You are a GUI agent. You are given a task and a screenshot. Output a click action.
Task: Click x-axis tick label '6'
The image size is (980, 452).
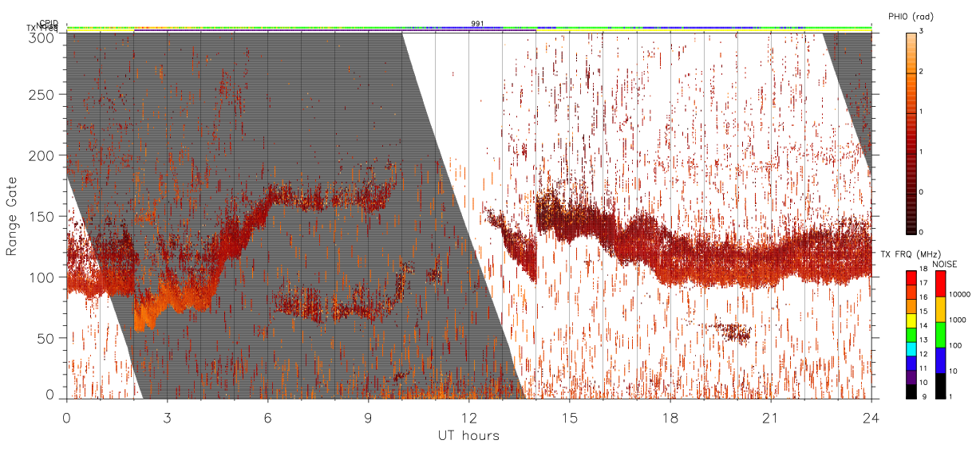pyautogui.click(x=267, y=418)
